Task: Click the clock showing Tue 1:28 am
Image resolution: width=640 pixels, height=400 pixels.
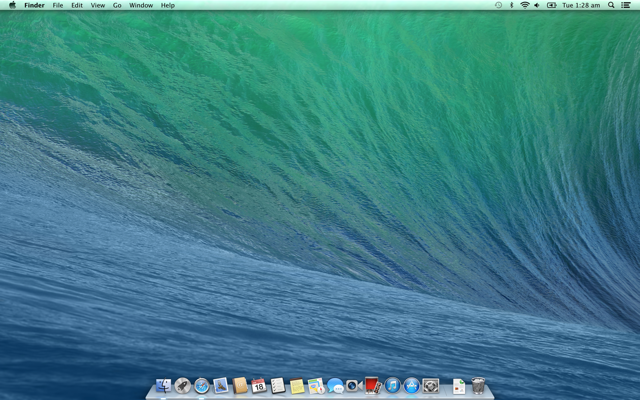Action: [581, 5]
